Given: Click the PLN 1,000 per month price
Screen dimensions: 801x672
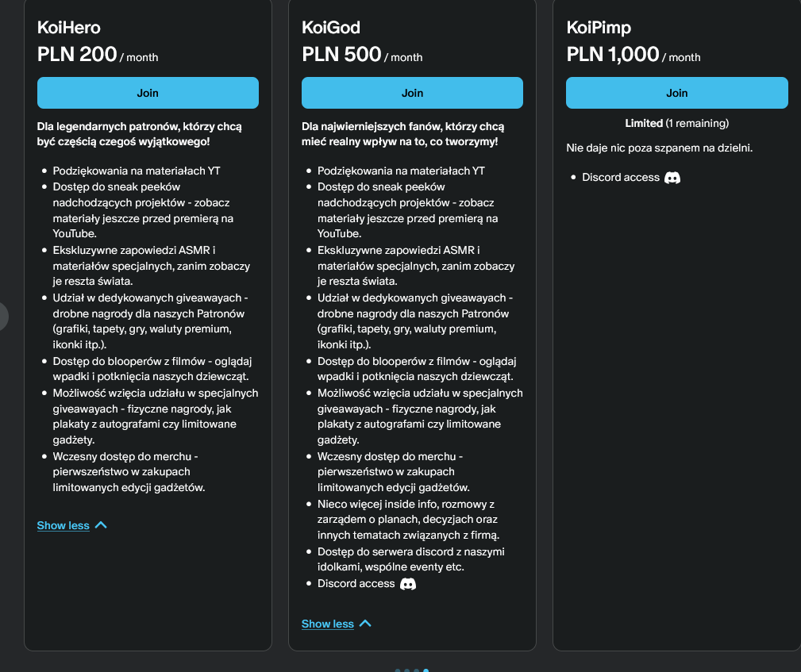Looking at the screenshot, I should 633,55.
